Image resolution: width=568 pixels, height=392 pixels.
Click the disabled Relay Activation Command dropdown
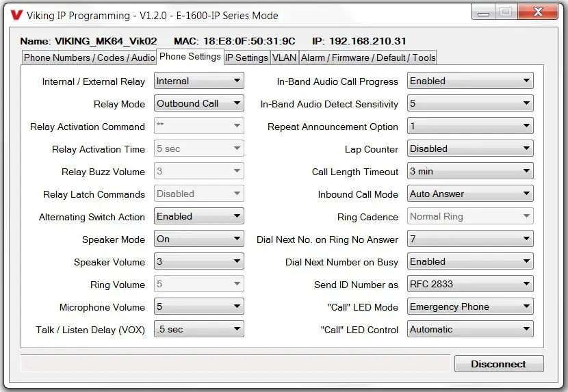(x=199, y=126)
